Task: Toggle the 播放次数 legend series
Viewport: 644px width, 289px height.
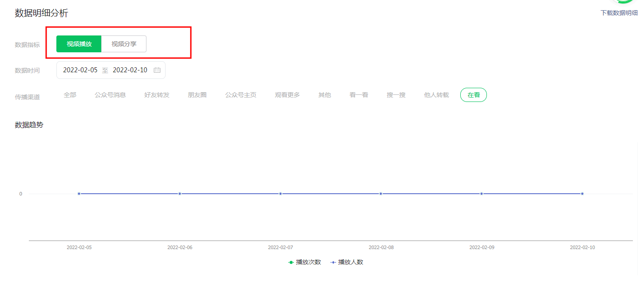Action: pyautogui.click(x=304, y=262)
